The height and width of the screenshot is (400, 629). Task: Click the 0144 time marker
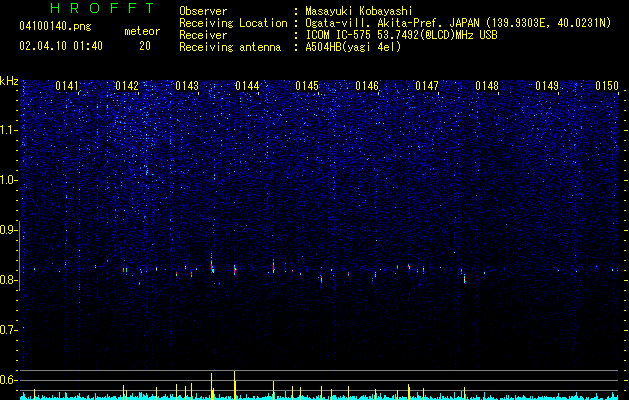click(x=247, y=86)
